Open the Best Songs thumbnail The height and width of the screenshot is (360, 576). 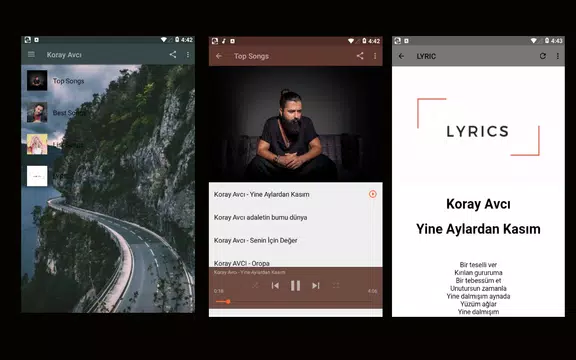pos(37,112)
